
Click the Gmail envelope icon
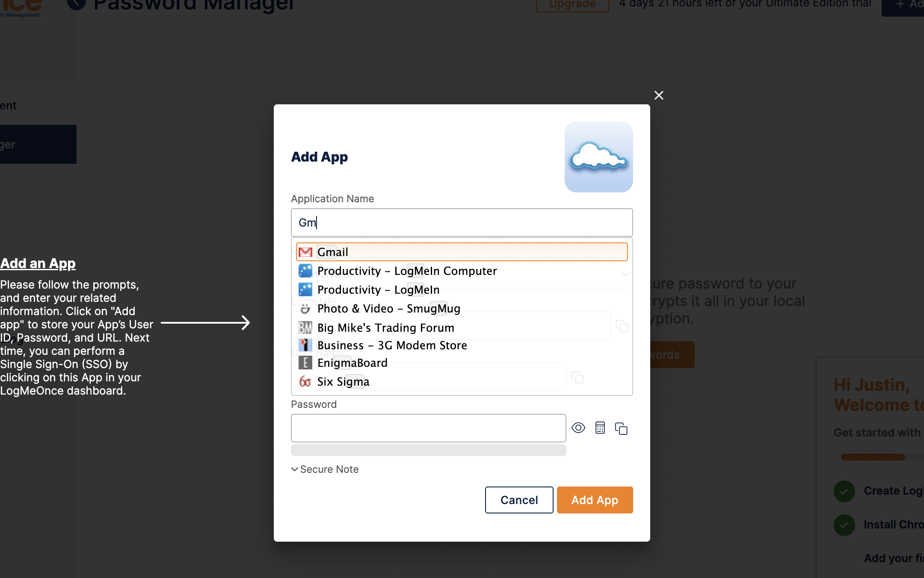[x=305, y=252]
